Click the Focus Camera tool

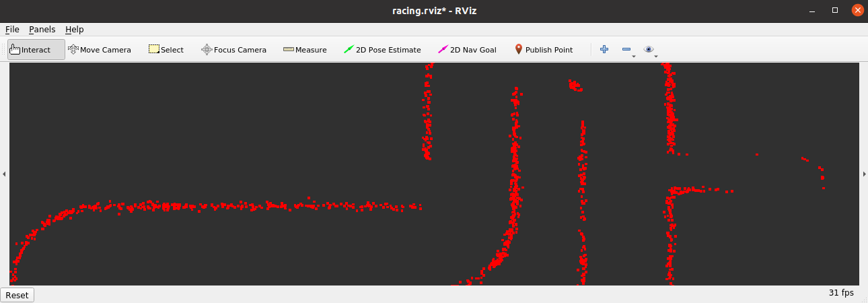233,50
